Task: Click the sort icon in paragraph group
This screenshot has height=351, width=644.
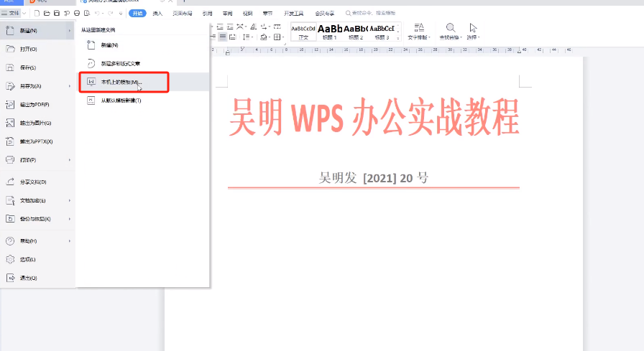Action: [x=254, y=27]
